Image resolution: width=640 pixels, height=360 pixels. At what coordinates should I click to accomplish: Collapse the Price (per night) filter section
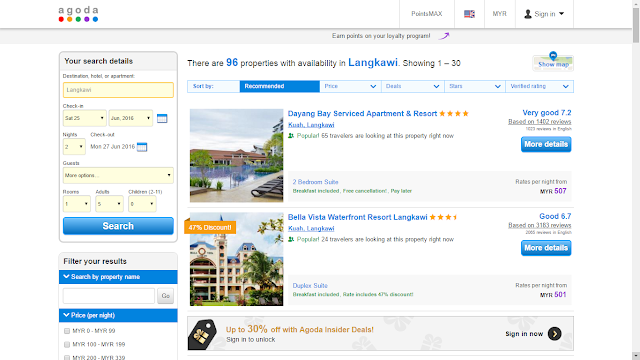pyautogui.click(x=118, y=316)
